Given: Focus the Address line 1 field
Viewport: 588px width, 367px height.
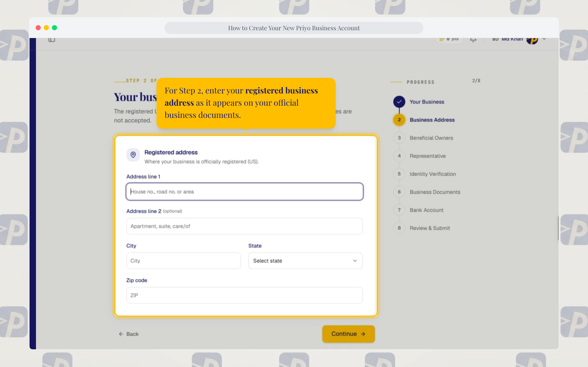Looking at the screenshot, I should [x=244, y=192].
